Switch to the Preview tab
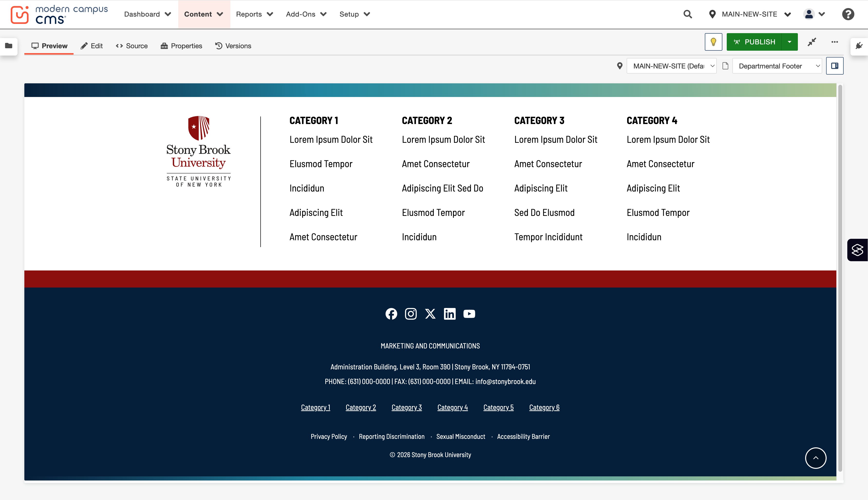868x500 pixels. click(49, 46)
